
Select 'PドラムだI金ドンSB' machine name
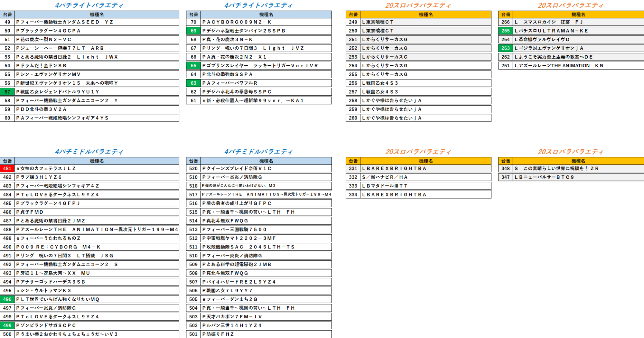97,66
